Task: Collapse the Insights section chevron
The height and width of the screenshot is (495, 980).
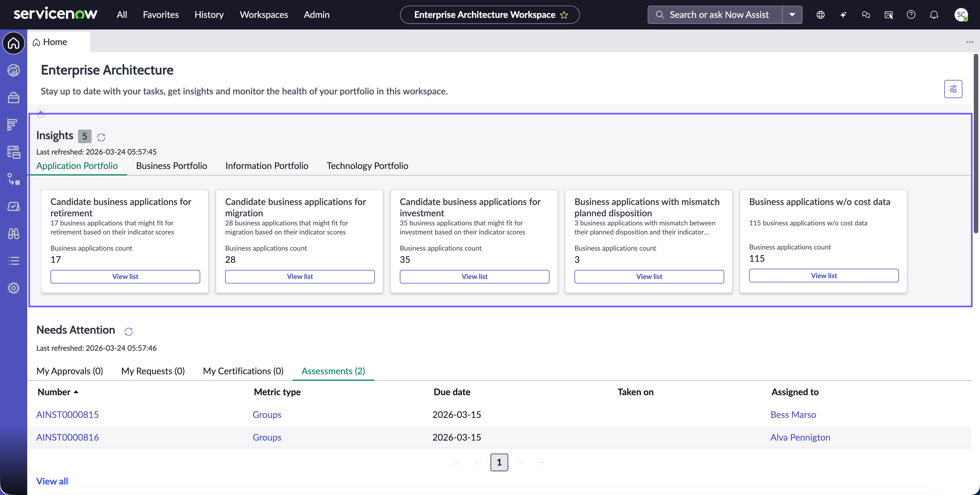Action: click(41, 113)
